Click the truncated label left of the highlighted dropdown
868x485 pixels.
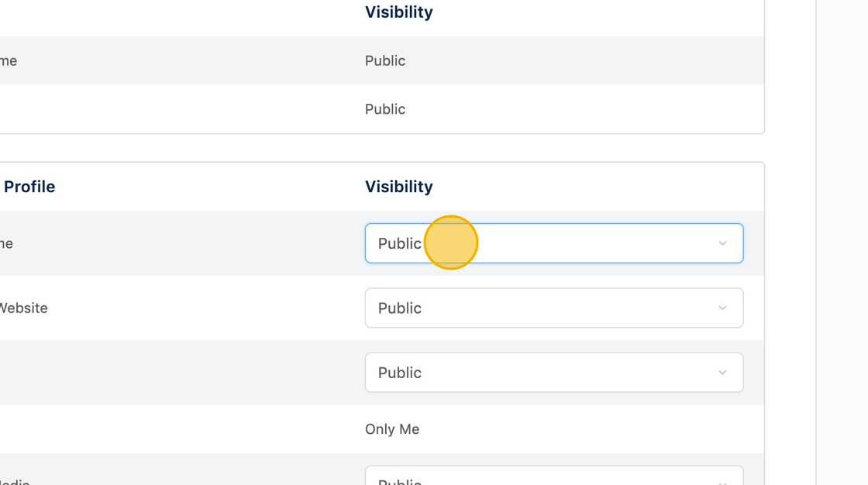click(6, 243)
